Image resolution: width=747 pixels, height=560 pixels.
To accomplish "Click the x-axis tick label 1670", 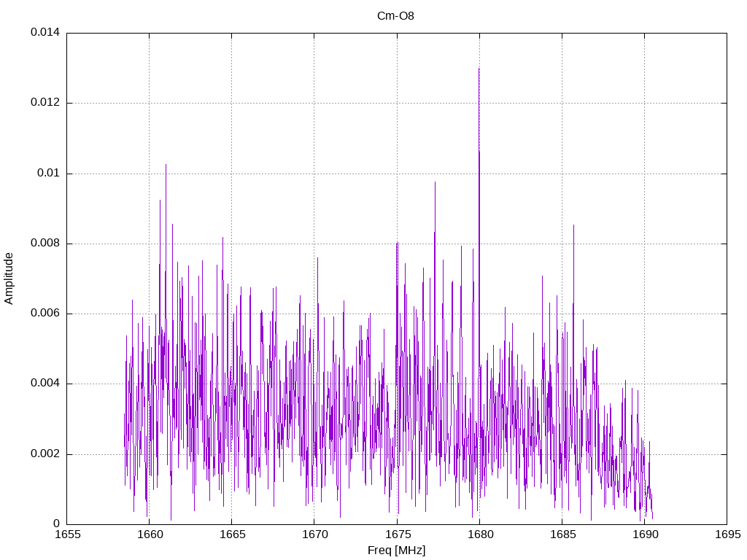I will (x=315, y=534).
